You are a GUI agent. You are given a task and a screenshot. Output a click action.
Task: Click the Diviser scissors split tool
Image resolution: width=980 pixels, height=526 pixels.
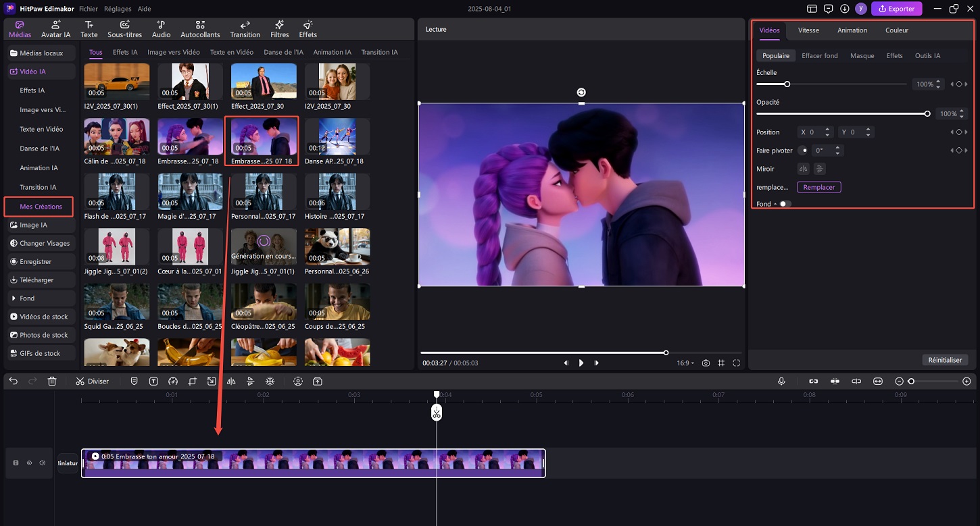92,382
